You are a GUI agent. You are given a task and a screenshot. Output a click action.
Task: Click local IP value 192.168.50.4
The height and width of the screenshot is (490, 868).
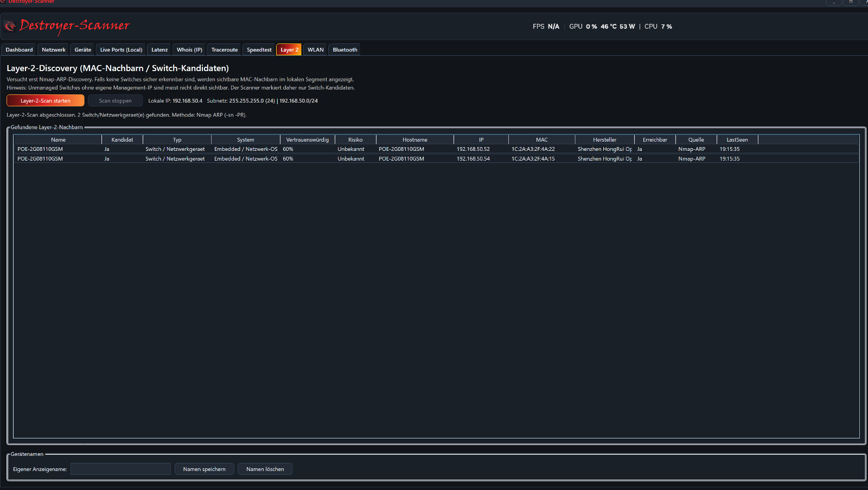tap(187, 100)
